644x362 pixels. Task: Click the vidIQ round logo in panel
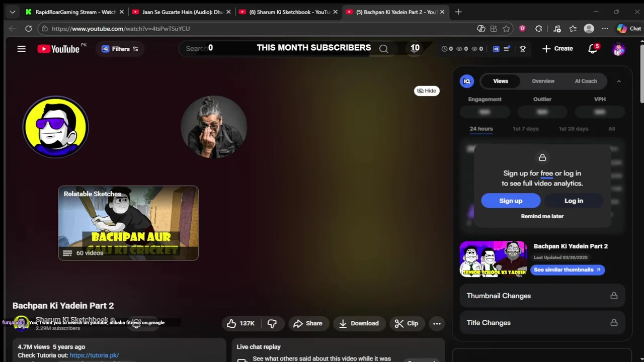tap(467, 81)
